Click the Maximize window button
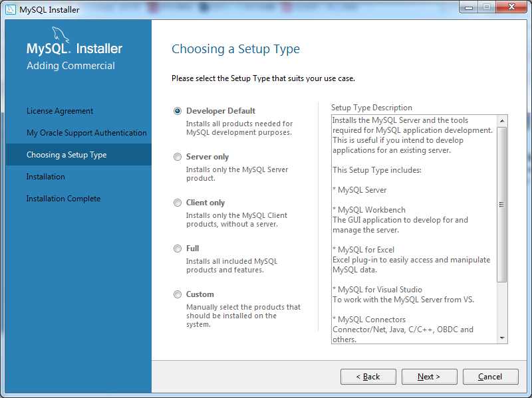The height and width of the screenshot is (398, 532). tap(487, 7)
